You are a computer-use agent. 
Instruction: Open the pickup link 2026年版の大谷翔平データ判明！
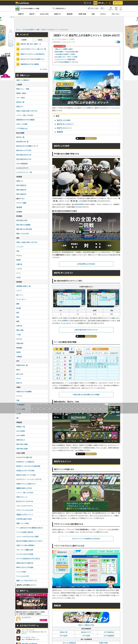click(x=65, y=54)
